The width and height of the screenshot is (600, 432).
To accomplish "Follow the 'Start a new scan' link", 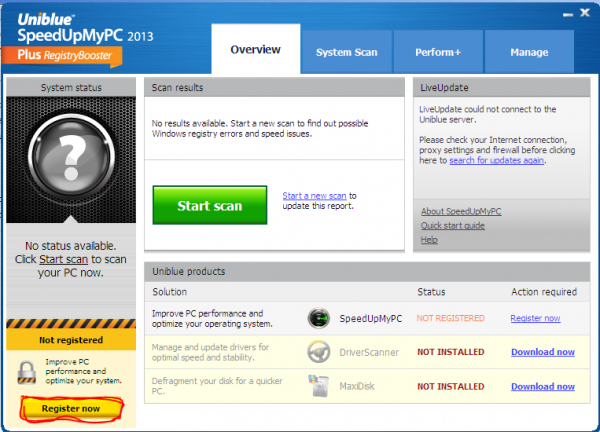I will [x=315, y=196].
